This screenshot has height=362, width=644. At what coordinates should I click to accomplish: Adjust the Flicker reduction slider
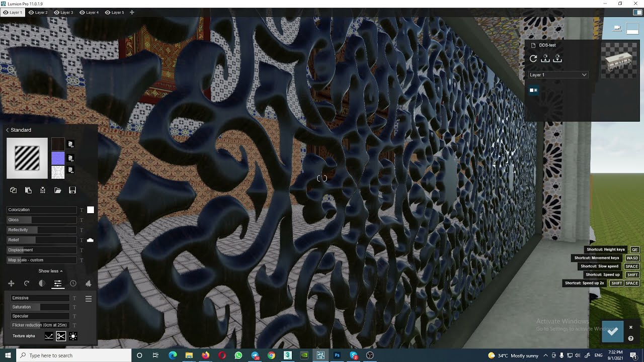(x=40, y=325)
